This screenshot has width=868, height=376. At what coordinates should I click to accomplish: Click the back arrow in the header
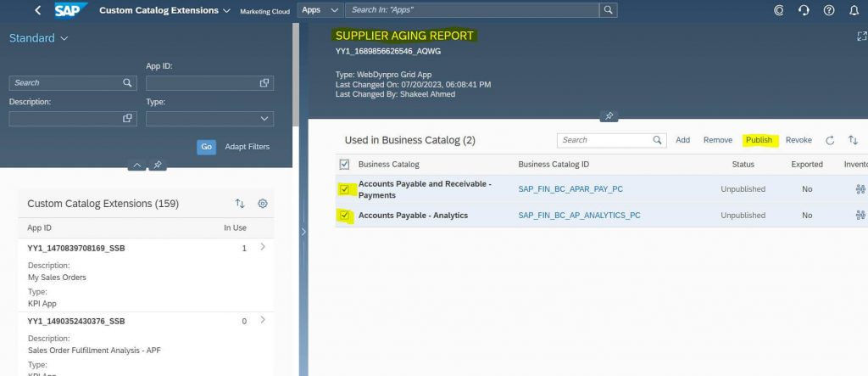(x=37, y=10)
